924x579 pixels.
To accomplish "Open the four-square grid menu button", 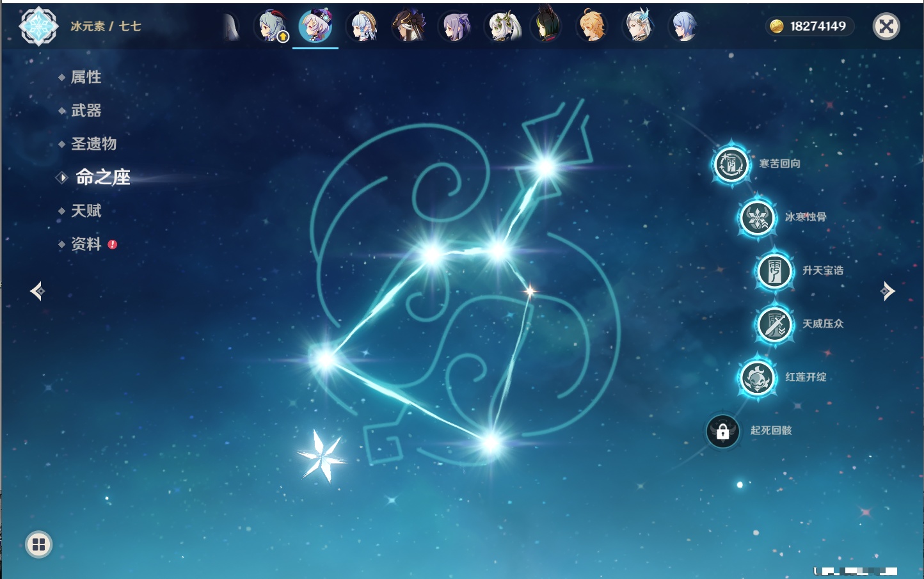I will pyautogui.click(x=38, y=544).
